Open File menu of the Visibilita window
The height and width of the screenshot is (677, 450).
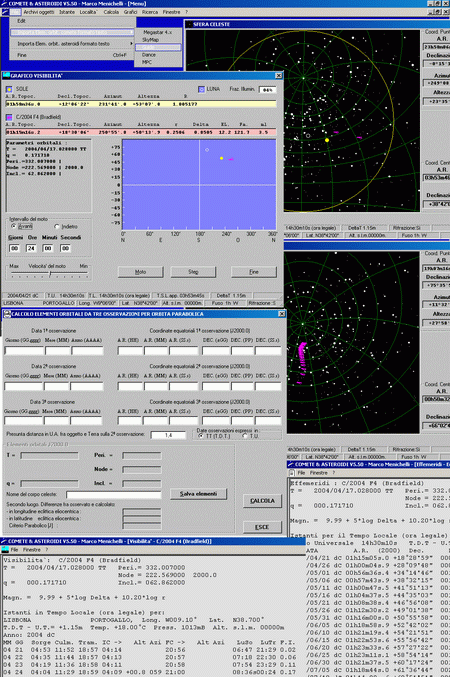14,550
